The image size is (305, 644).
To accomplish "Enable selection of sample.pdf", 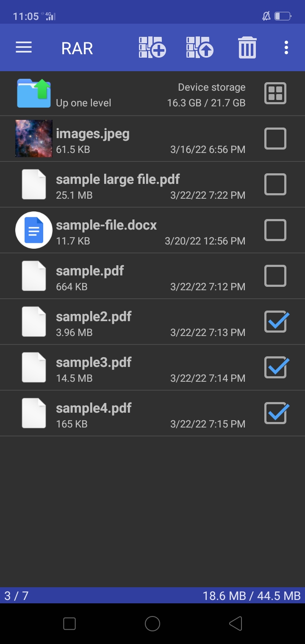I will pyautogui.click(x=275, y=276).
